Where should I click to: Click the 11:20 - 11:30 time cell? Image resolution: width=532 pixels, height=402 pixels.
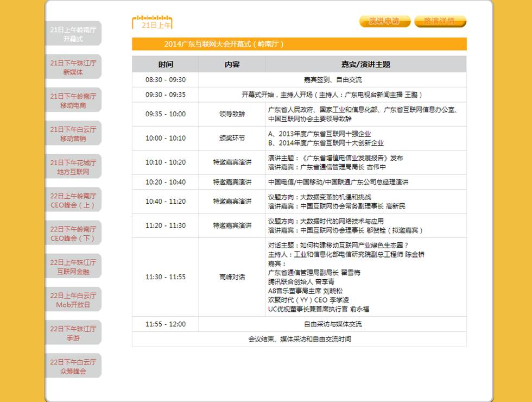pyautogui.click(x=166, y=225)
